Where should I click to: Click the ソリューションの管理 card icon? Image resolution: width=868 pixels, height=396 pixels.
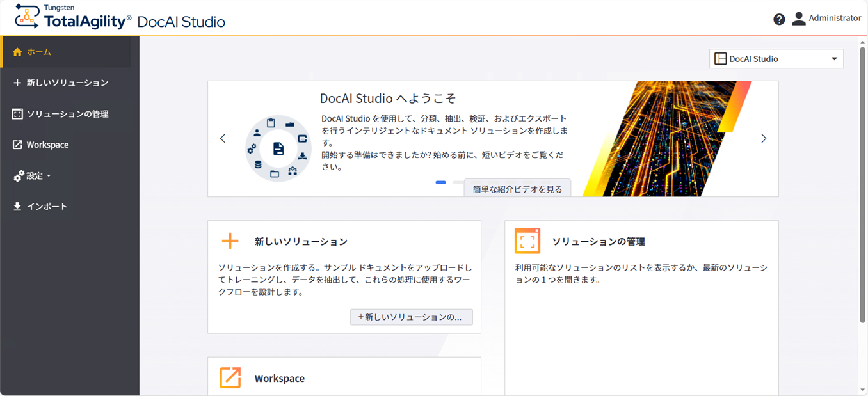526,241
